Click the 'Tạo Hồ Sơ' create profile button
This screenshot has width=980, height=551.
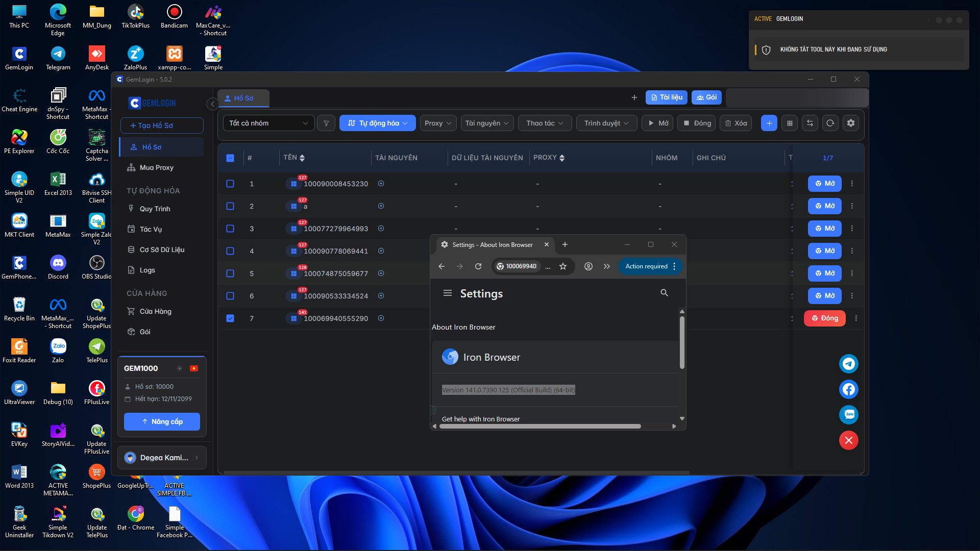tap(162, 126)
